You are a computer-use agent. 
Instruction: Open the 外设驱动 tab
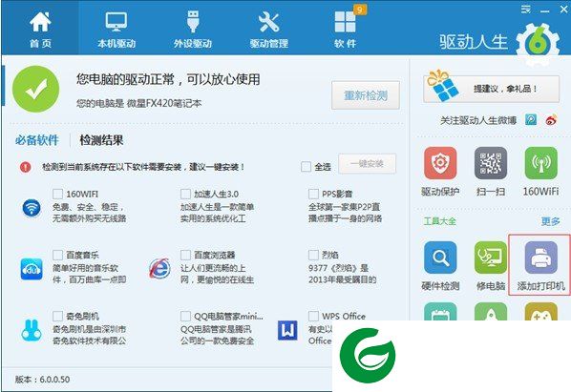[193, 30]
